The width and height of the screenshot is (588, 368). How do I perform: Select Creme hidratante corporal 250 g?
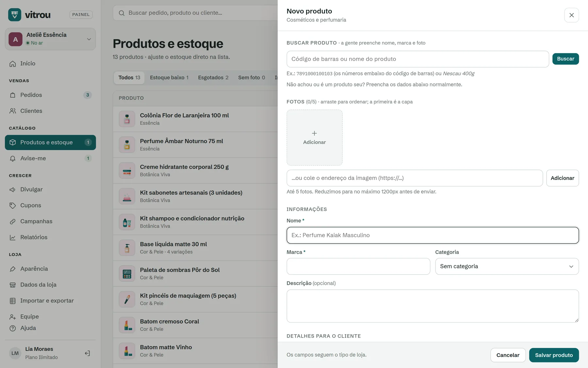click(x=184, y=167)
